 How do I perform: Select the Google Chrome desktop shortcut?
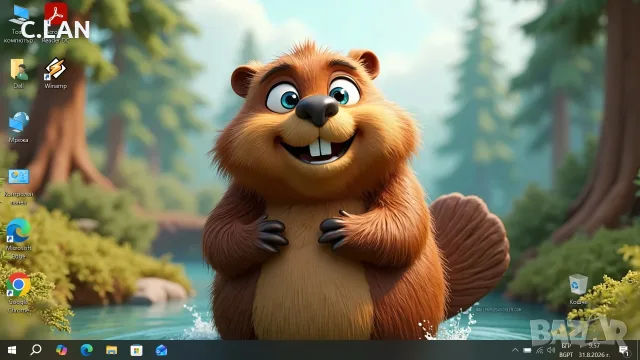[x=18, y=293]
